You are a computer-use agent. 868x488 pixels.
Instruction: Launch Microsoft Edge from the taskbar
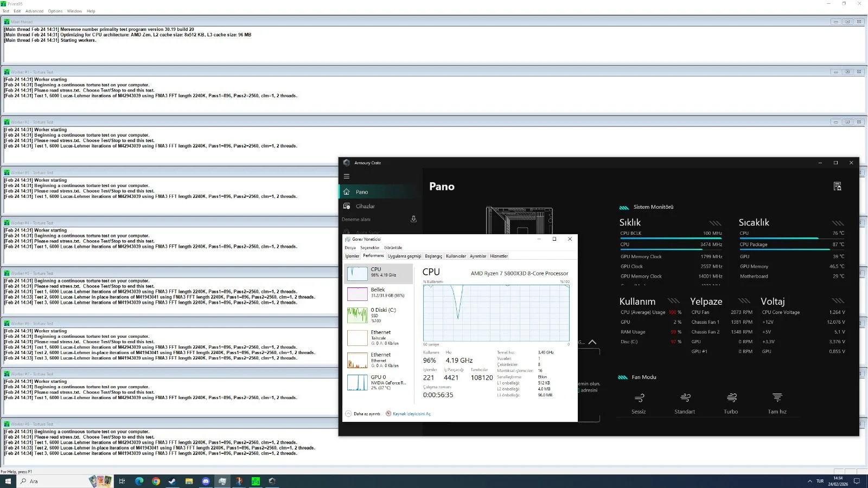coord(139,481)
